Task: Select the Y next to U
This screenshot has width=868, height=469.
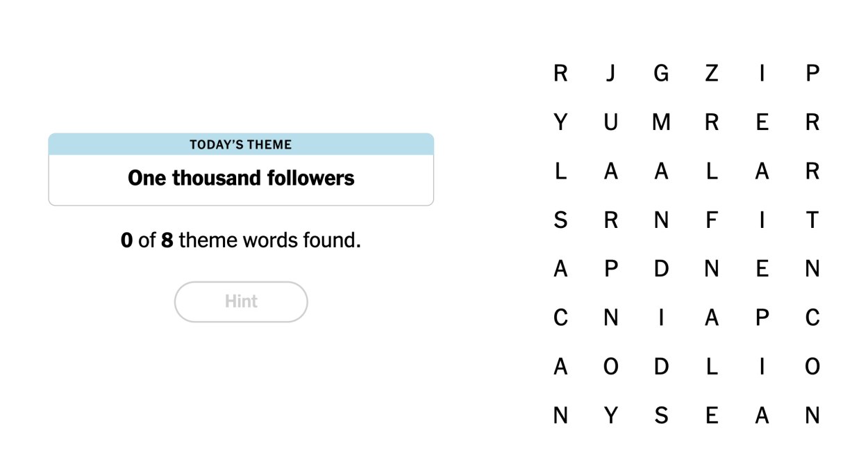Action: click(x=560, y=122)
